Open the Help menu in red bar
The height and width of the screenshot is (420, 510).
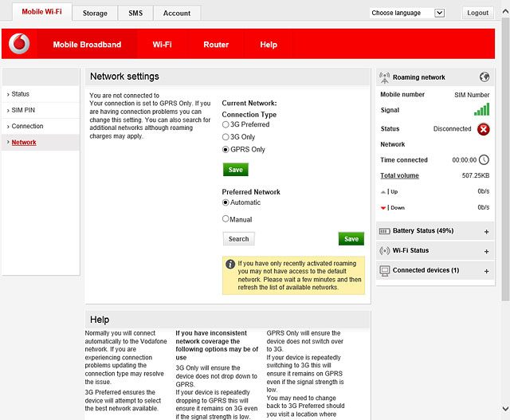click(x=269, y=45)
